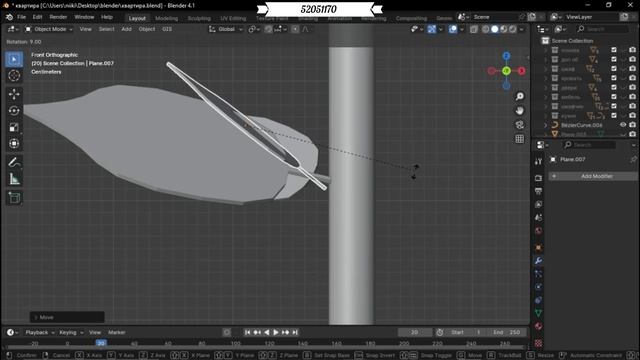The height and width of the screenshot is (360, 640).
Task: Uncheck the topmost collection's exclude checkbox
Action: click(614, 50)
